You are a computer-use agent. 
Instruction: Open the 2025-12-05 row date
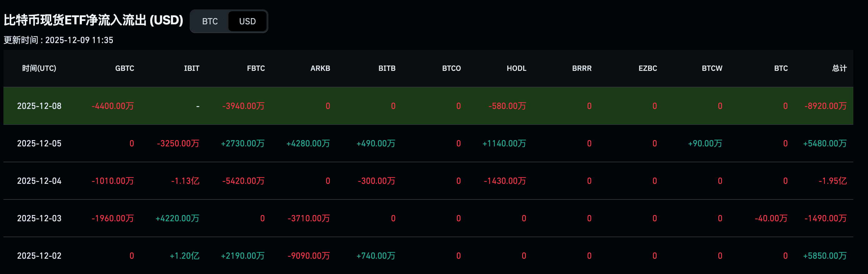click(x=39, y=143)
